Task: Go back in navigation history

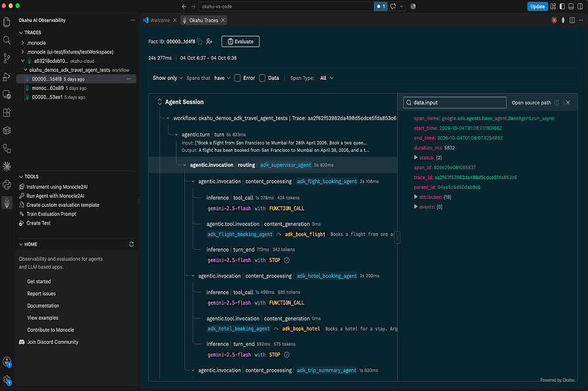Action: (x=184, y=7)
